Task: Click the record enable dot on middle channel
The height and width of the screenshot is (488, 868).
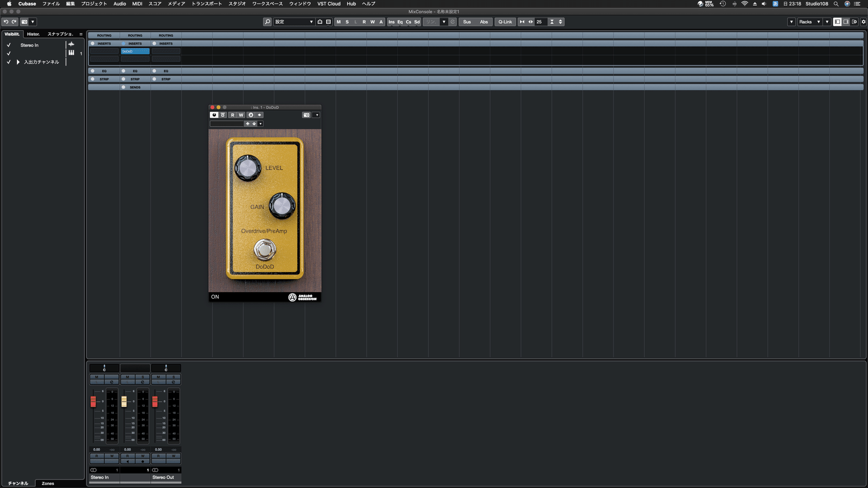Action: pyautogui.click(x=143, y=461)
